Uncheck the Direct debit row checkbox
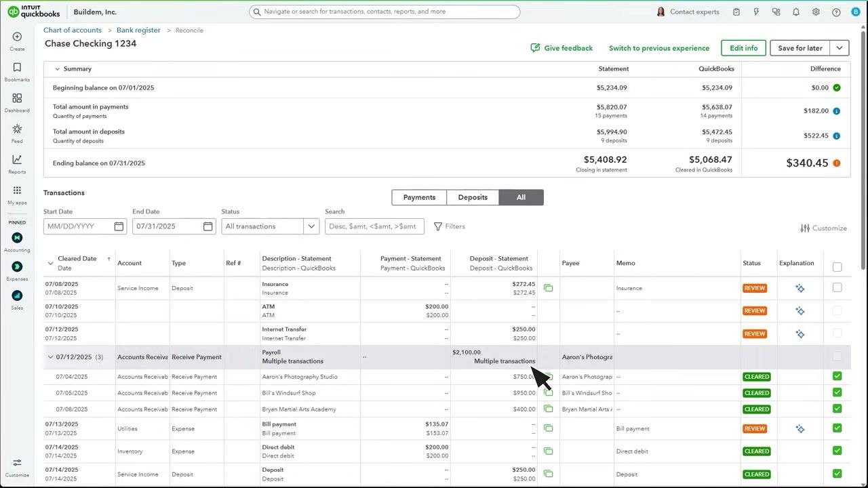868x488 pixels. coord(837,451)
